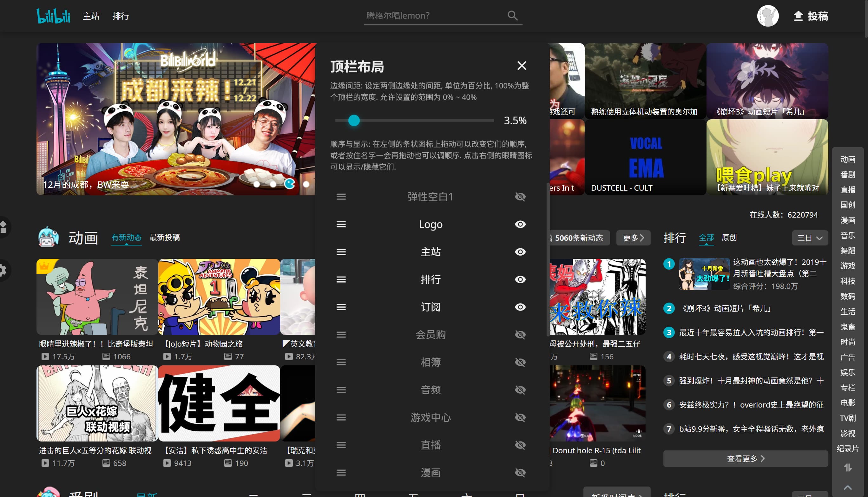Click the 投稿 upload icon
This screenshot has width=868, height=497.
(x=798, y=16)
